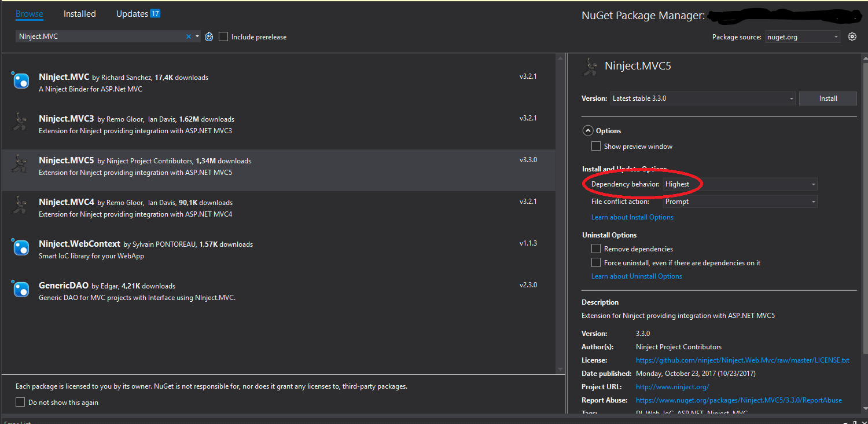Clear the search box text
The height and width of the screenshot is (424, 868).
[x=188, y=36]
